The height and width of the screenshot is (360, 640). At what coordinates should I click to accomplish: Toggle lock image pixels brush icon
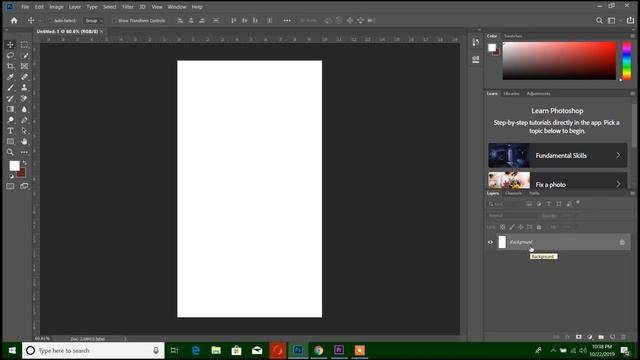(x=512, y=227)
